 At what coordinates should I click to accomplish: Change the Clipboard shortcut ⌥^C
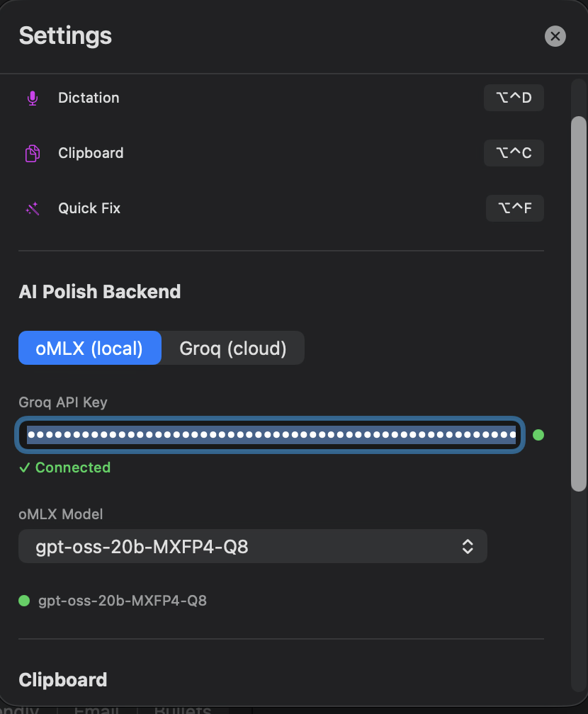point(514,152)
